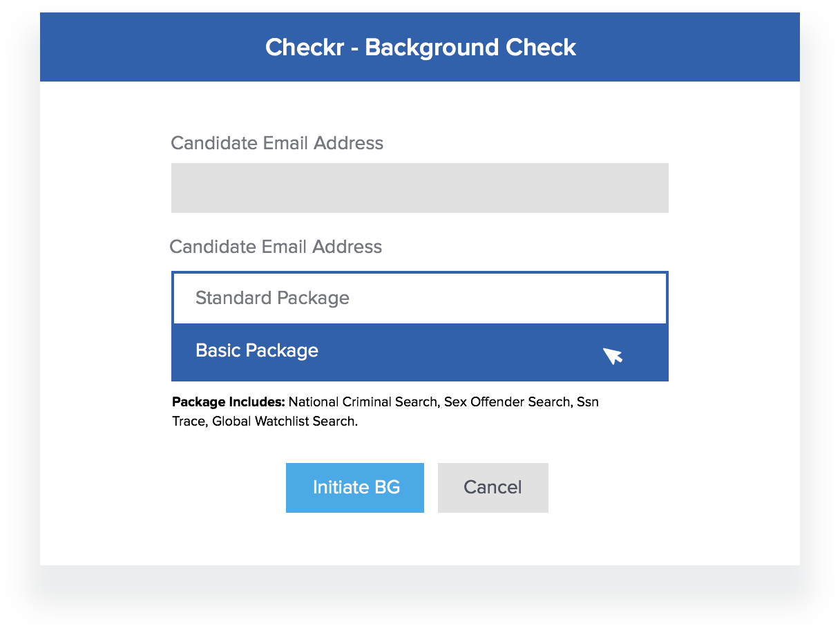Click the Cancel button
Viewport: 840px width, 633px height.
[493, 488]
